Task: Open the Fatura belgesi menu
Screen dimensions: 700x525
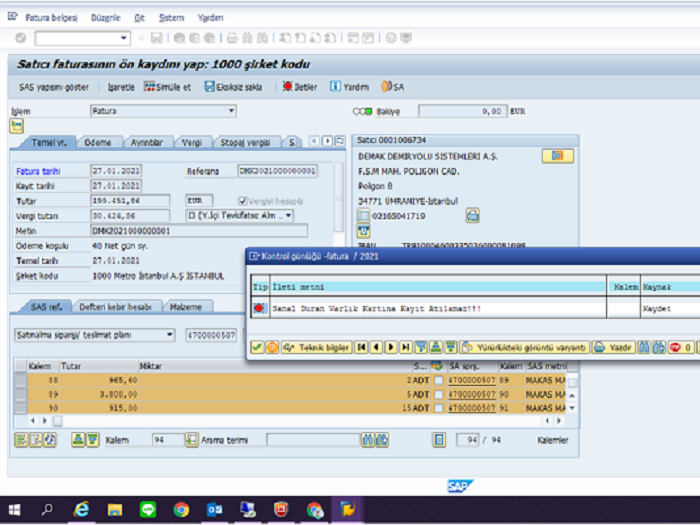Action: [x=51, y=18]
